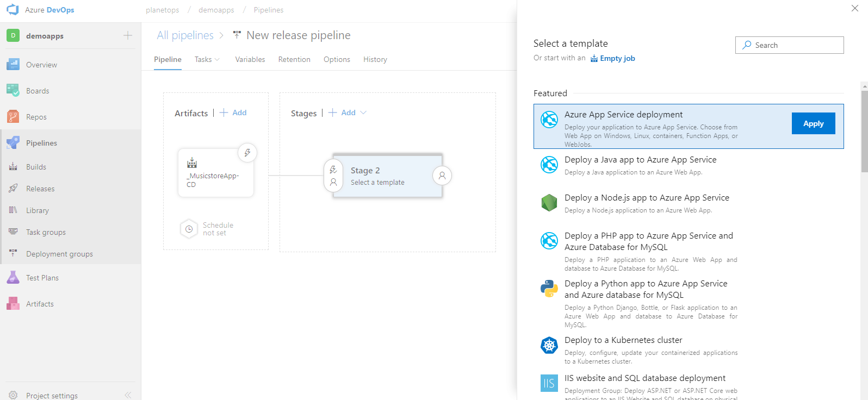Open the Deployment groups icon
The width and height of the screenshot is (868, 400).
(x=13, y=254)
